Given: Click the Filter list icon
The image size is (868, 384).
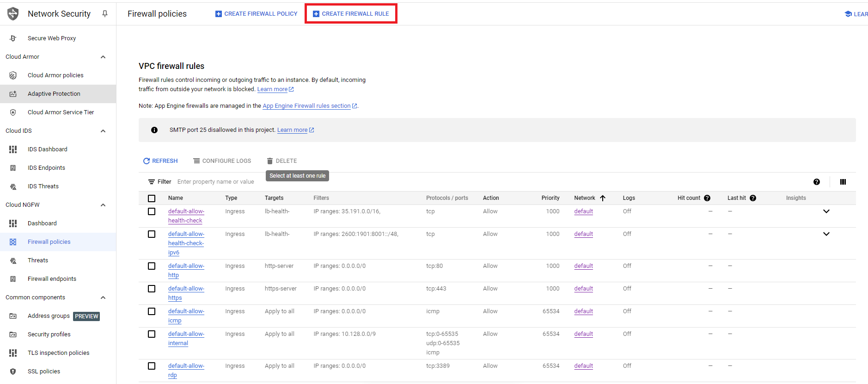Looking at the screenshot, I should [151, 182].
